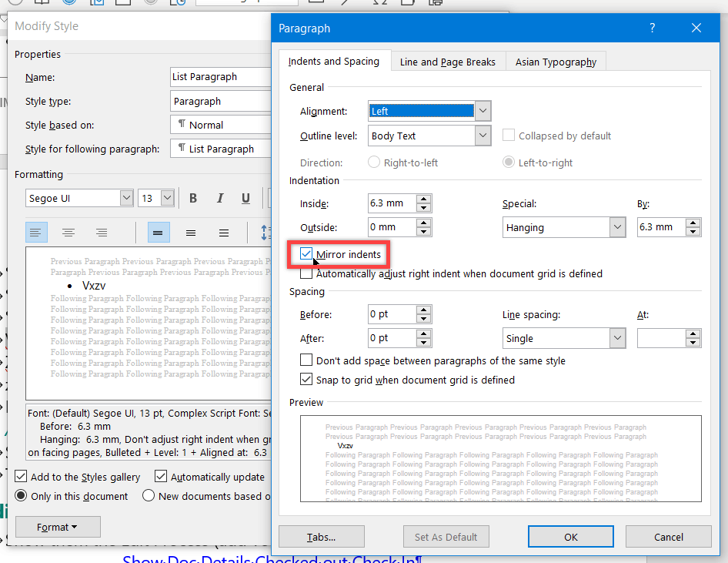This screenshot has width=728, height=563.
Task: Select 1.5 line spacing icon
Action: click(x=191, y=233)
